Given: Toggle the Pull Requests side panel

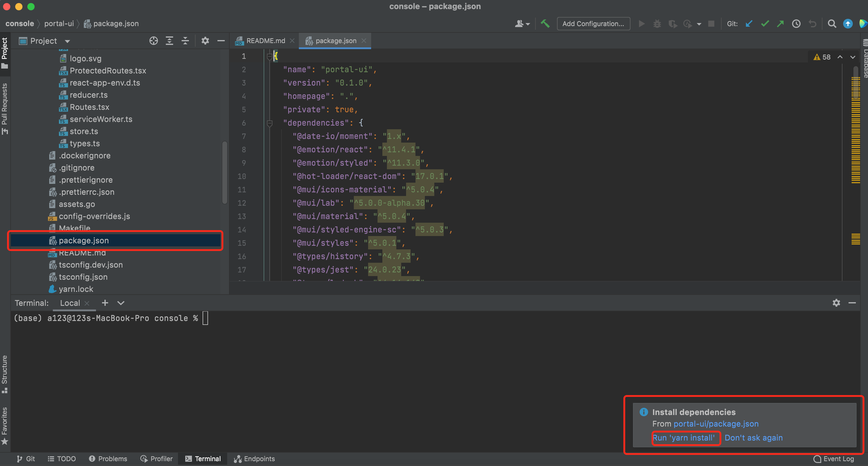Looking at the screenshot, I should [x=5, y=108].
